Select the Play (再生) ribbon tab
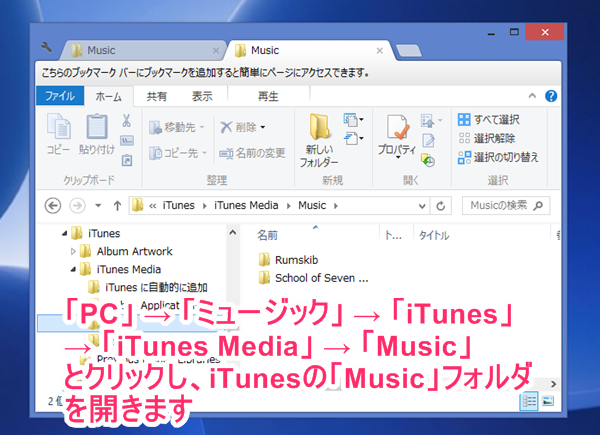Screen dimensions: 600x435 (268, 96)
